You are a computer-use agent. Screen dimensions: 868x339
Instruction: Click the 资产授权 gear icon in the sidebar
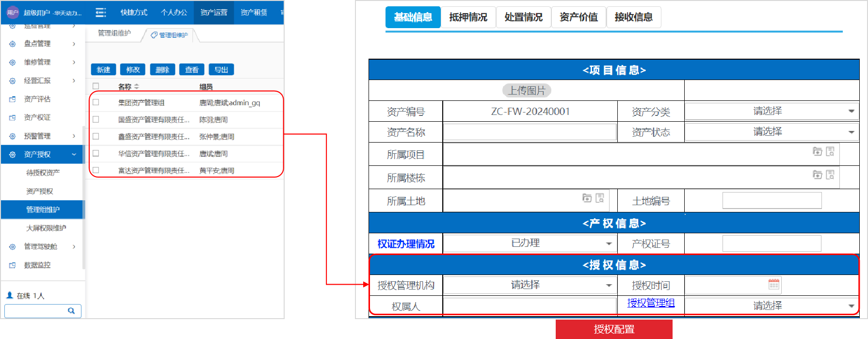pyautogui.click(x=13, y=154)
